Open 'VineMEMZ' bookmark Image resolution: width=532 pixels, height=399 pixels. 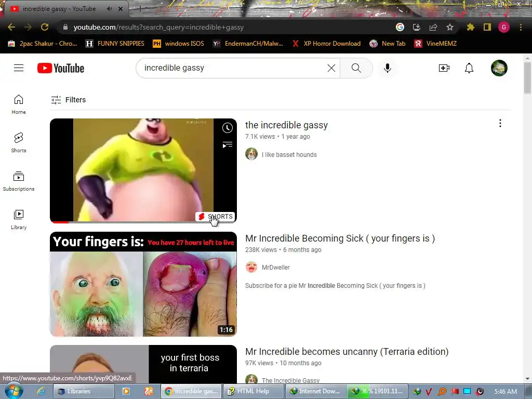435,44
